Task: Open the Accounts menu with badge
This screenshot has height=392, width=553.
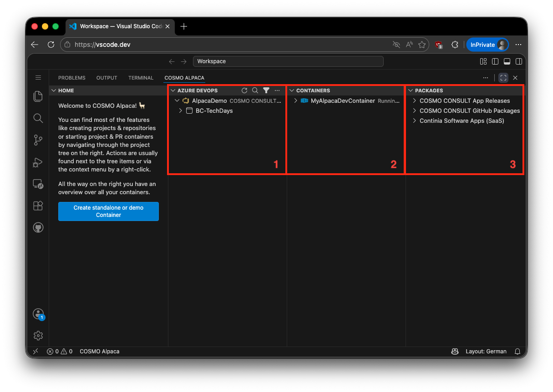Action: (x=38, y=314)
